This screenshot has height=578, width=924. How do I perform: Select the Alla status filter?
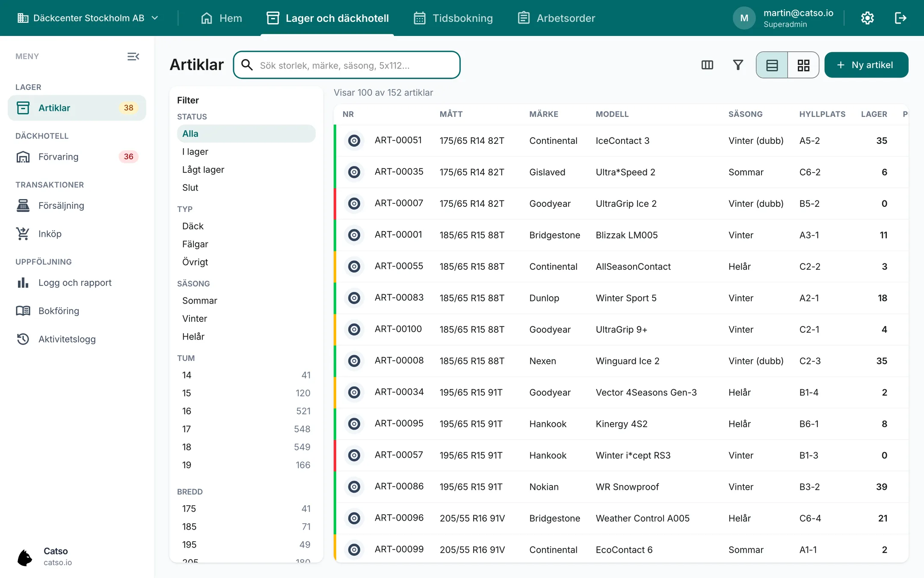coord(246,134)
